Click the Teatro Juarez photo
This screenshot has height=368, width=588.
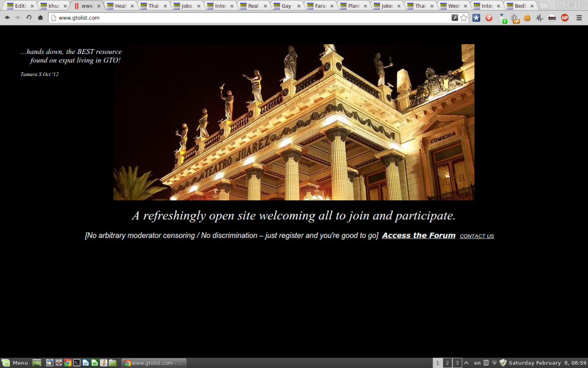point(294,122)
